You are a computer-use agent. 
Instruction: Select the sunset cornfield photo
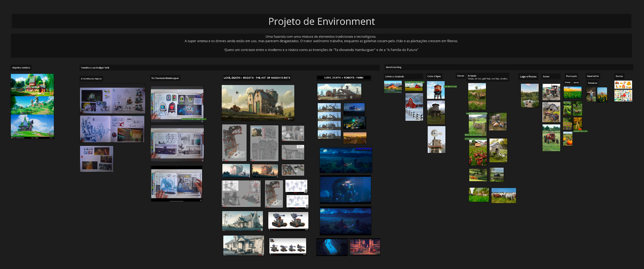click(x=572, y=92)
